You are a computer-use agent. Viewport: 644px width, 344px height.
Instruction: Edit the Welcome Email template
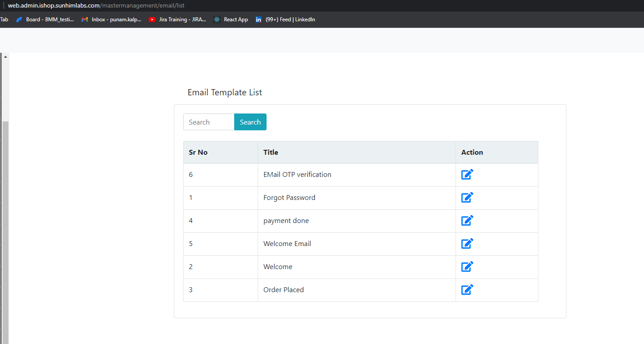tap(467, 244)
